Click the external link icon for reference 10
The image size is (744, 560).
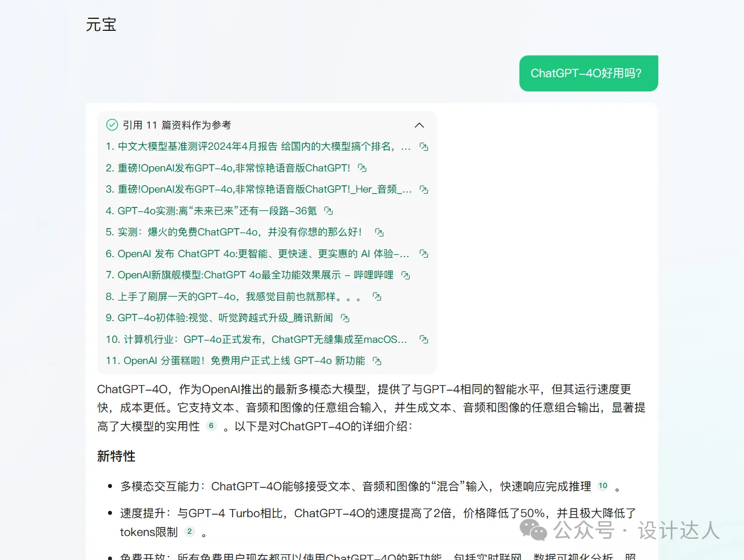click(423, 339)
